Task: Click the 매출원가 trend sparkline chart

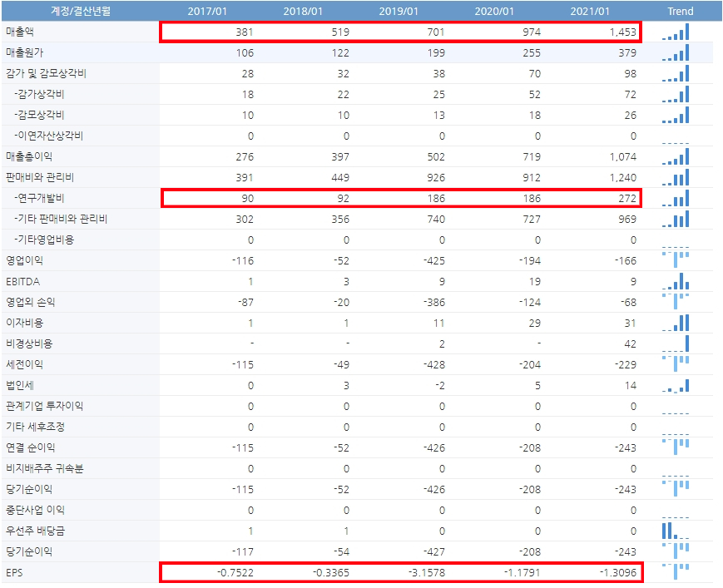Action: [x=676, y=52]
